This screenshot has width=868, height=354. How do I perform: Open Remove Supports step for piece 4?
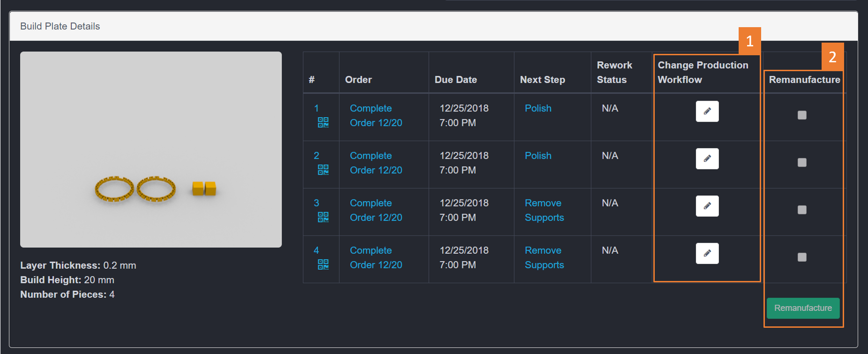544,258
